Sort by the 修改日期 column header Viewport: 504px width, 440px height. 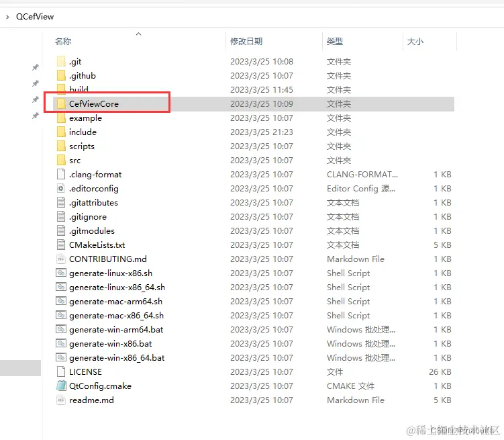(246, 42)
